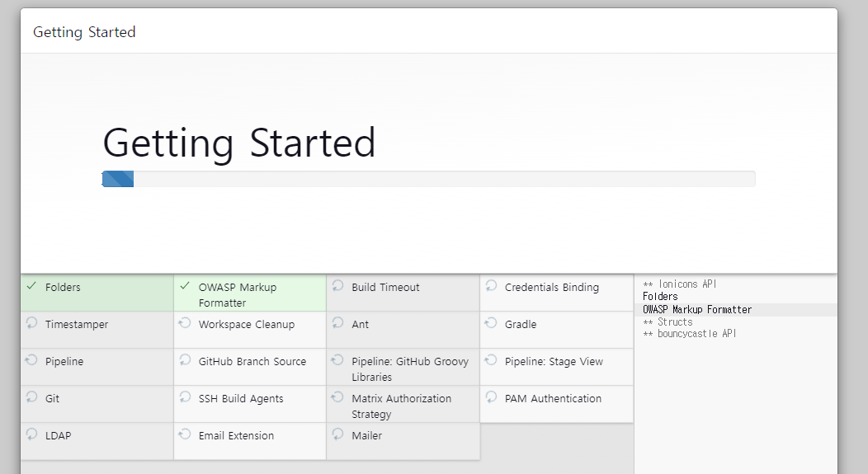The image size is (868, 474).
Task: Select the Git plugin label
Action: (52, 398)
